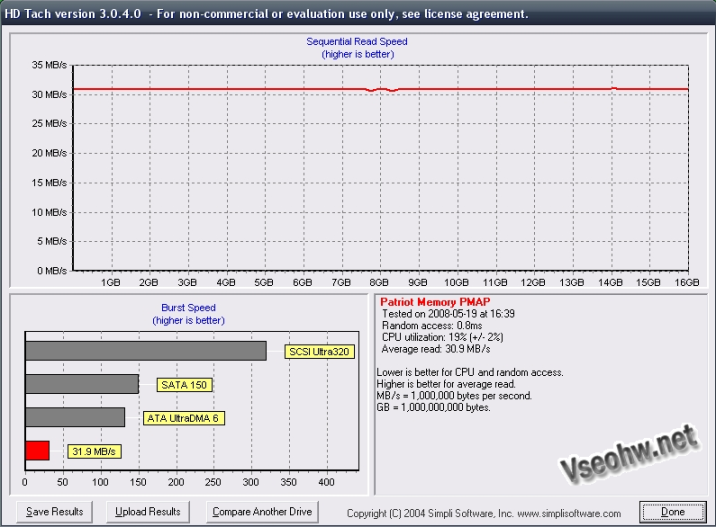This screenshot has height=527, width=716.
Task: Click the SCSI Ultra320 label
Action: 320,352
